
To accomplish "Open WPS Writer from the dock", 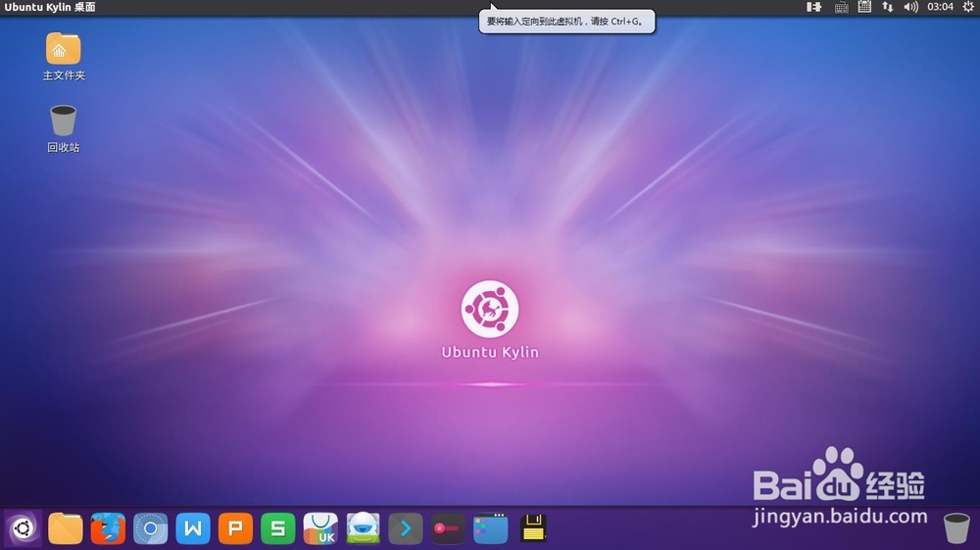I will [193, 528].
